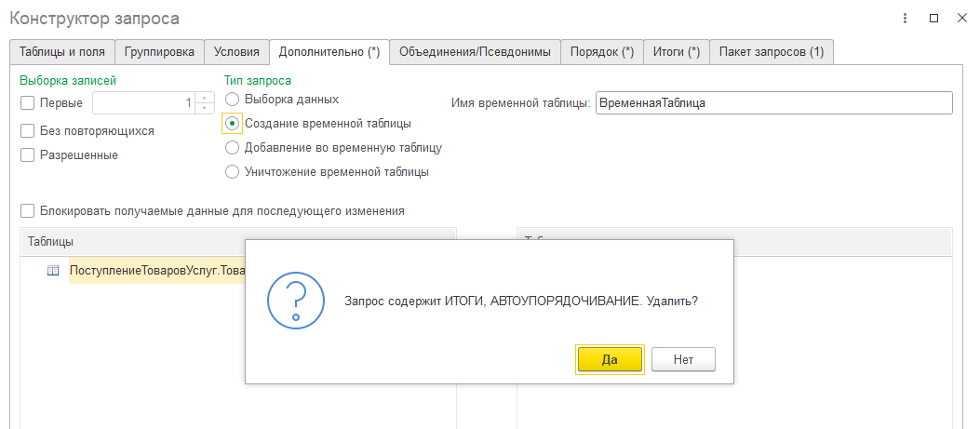980x429 pixels.
Task: Choose Добавление во временную таблицу option
Action: point(233,147)
